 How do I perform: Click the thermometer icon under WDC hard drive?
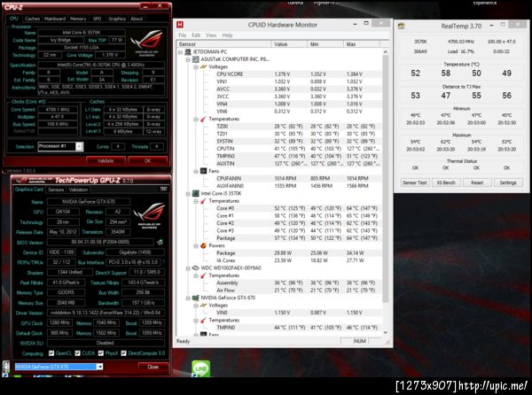point(203,275)
